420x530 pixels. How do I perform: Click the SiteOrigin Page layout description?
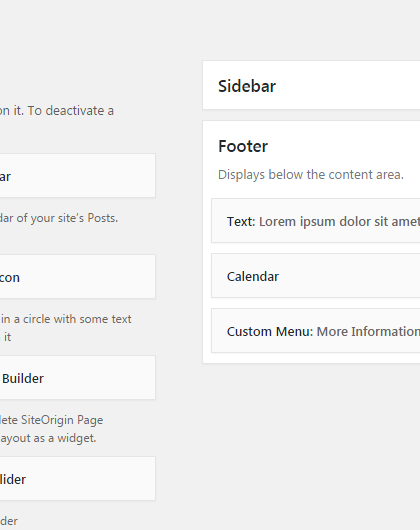tap(51, 429)
